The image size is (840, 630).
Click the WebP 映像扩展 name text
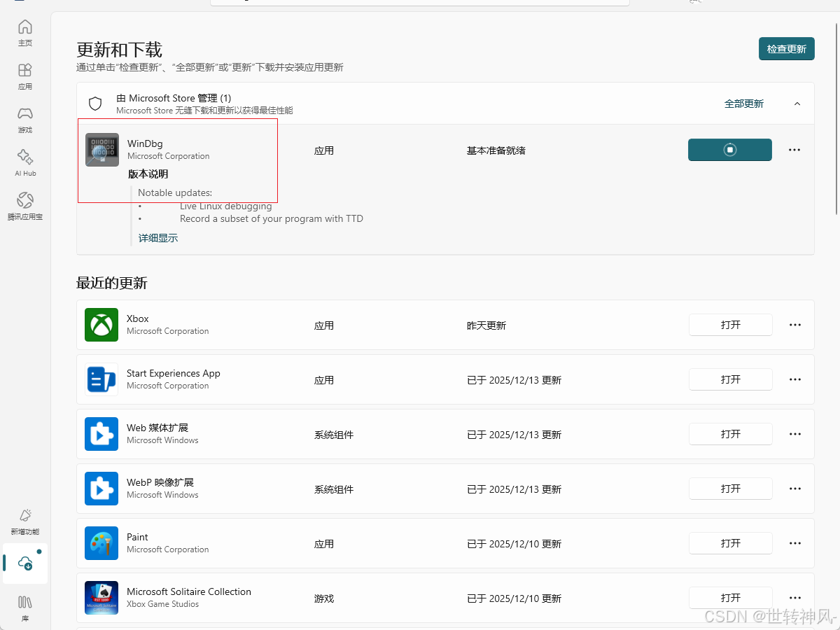click(x=160, y=482)
